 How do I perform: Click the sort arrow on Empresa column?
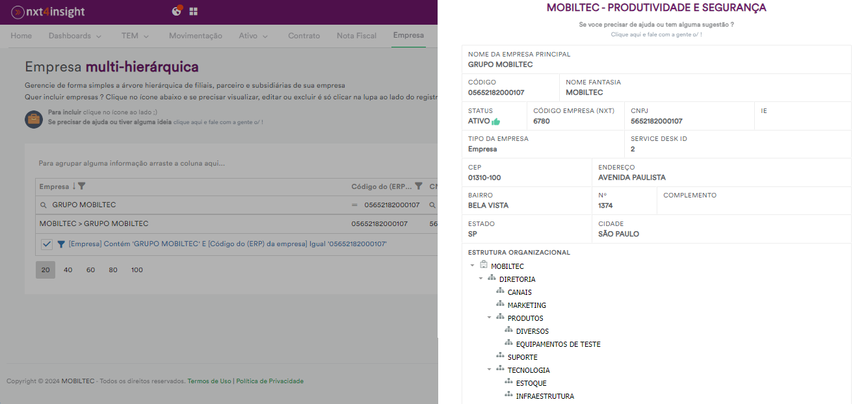coord(74,187)
